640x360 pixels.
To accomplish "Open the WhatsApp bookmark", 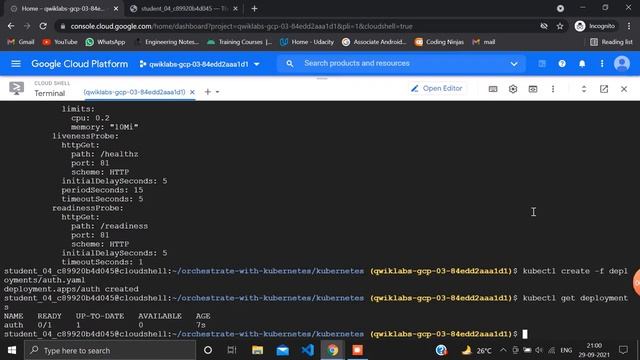I will pos(105,42).
